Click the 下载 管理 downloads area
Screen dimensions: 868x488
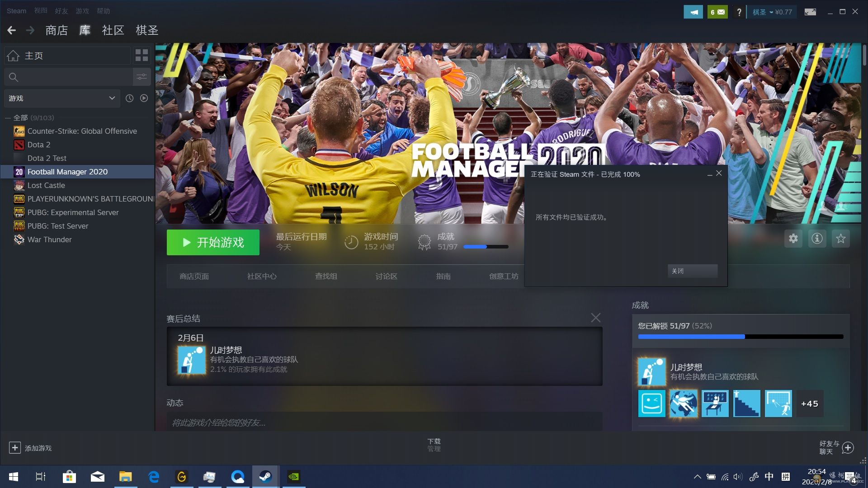point(434,445)
